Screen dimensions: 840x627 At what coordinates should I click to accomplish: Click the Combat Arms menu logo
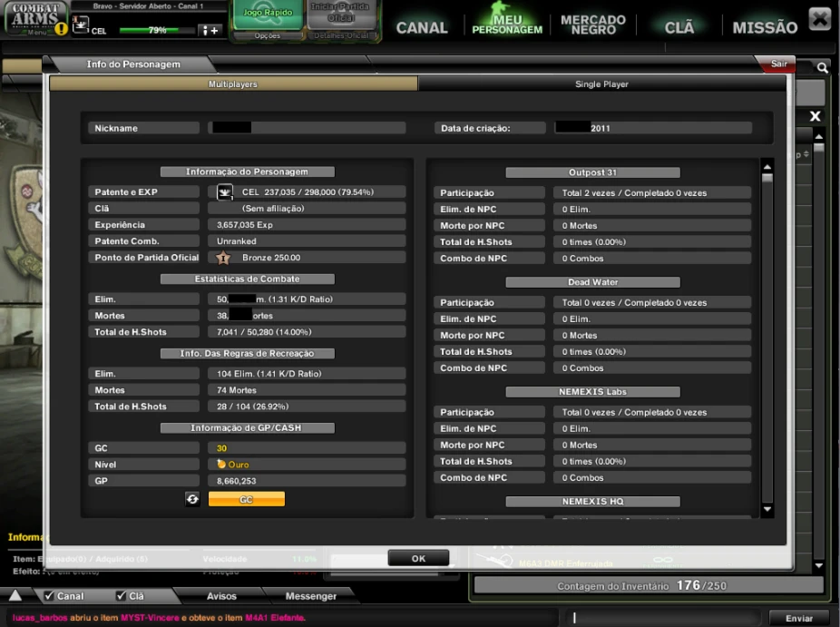point(34,18)
